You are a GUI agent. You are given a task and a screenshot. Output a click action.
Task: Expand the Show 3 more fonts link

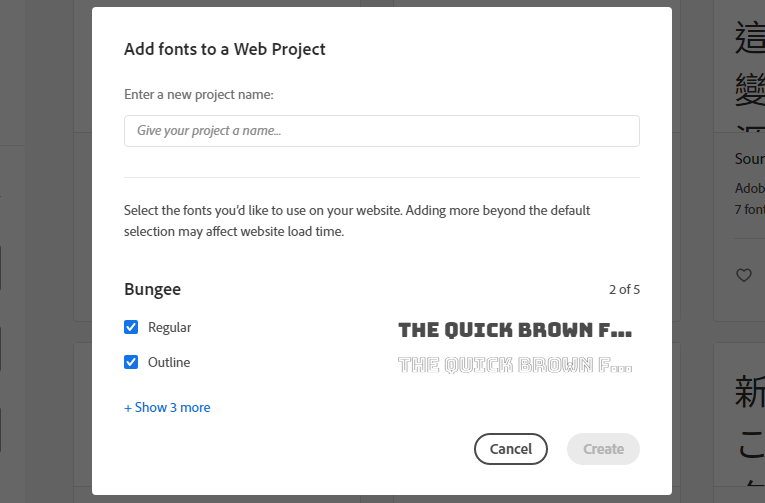167,407
